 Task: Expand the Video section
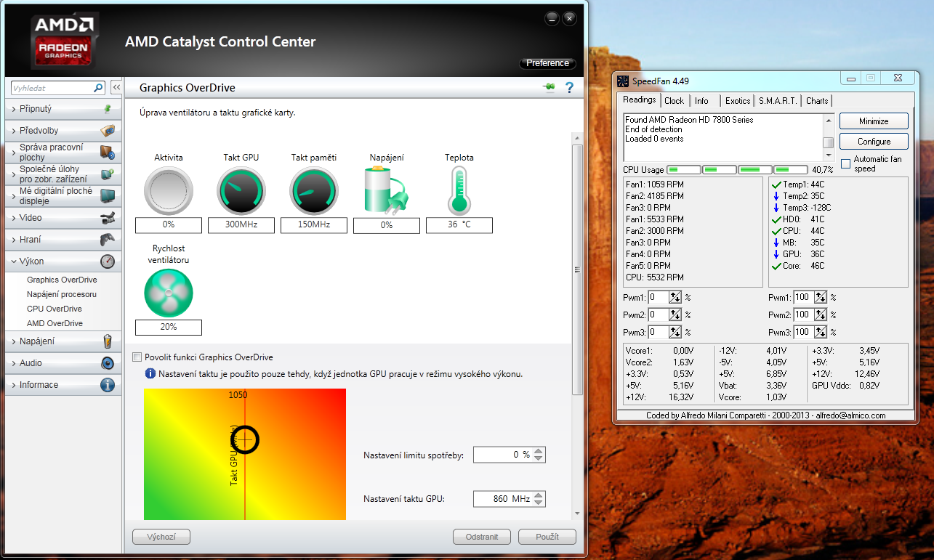pyautogui.click(x=65, y=218)
